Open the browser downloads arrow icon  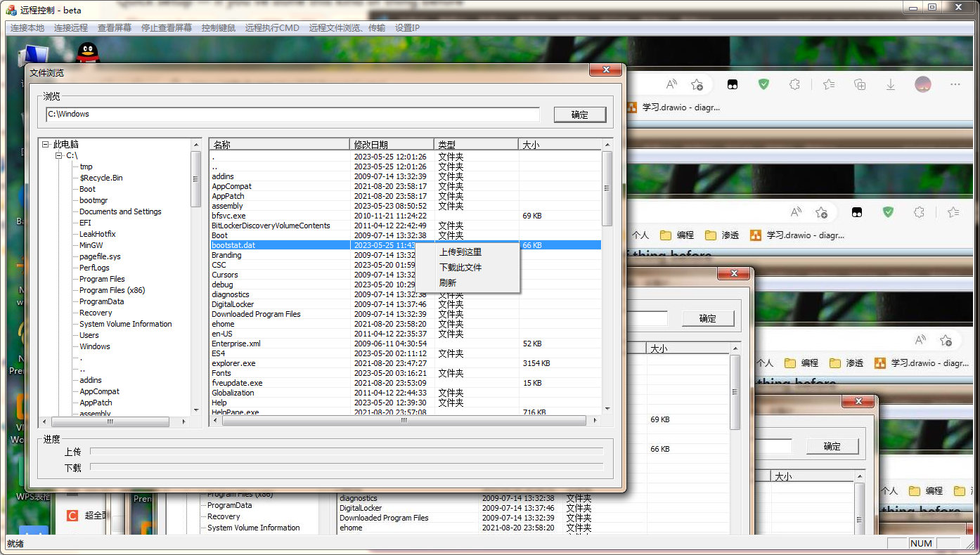891,84
